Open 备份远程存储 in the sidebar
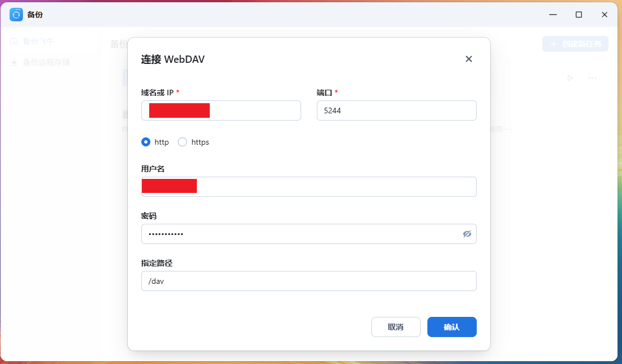 [46, 62]
